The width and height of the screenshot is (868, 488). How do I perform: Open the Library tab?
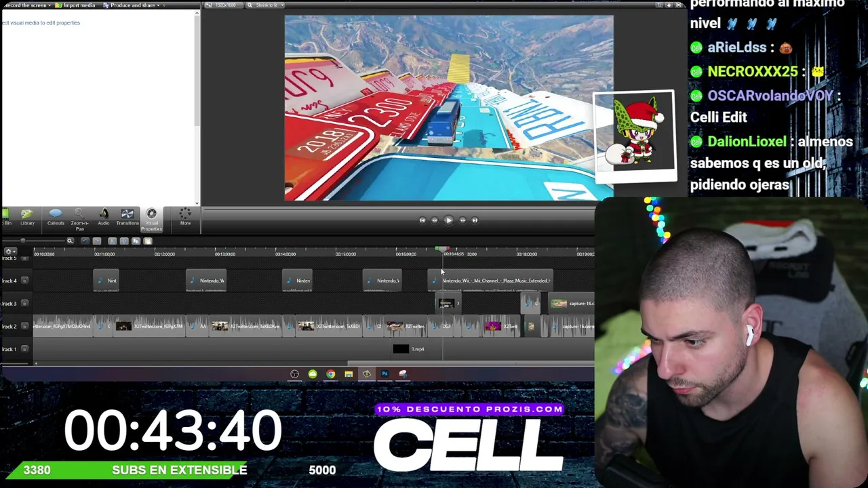pyautogui.click(x=27, y=218)
